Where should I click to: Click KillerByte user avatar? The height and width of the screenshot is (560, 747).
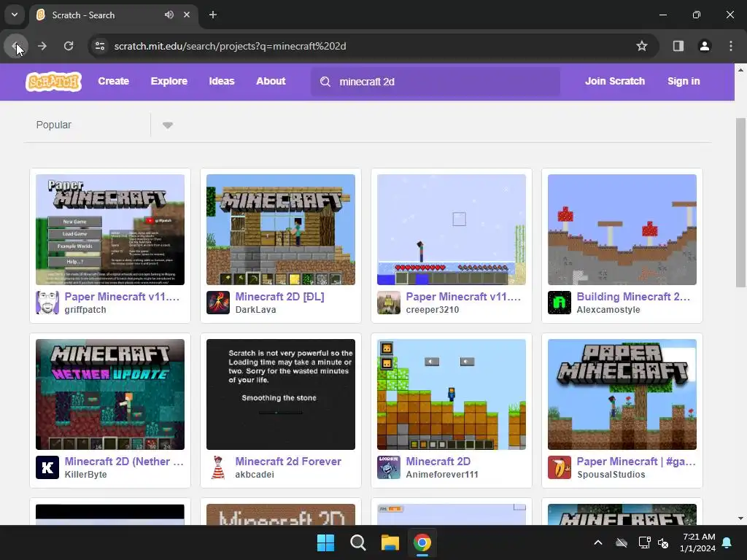[47, 467]
